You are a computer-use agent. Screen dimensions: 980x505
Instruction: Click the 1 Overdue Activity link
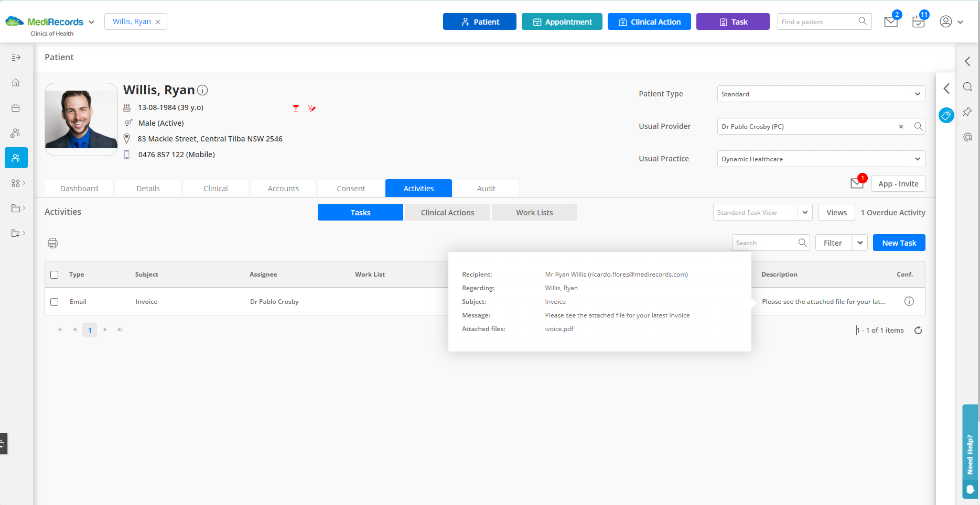pyautogui.click(x=893, y=212)
